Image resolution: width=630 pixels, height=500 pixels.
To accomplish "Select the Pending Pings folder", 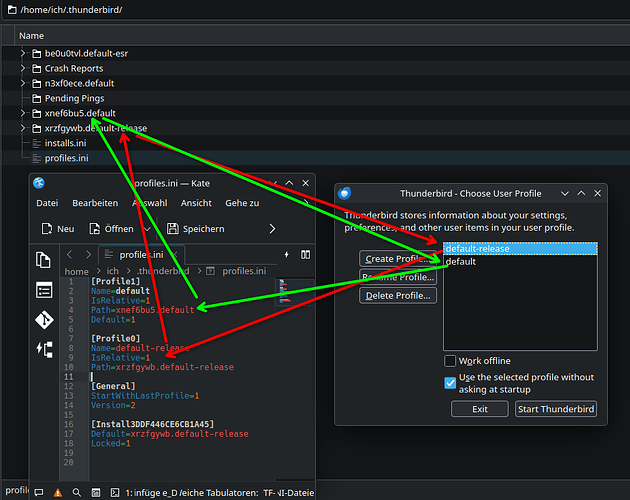I will [x=74, y=98].
